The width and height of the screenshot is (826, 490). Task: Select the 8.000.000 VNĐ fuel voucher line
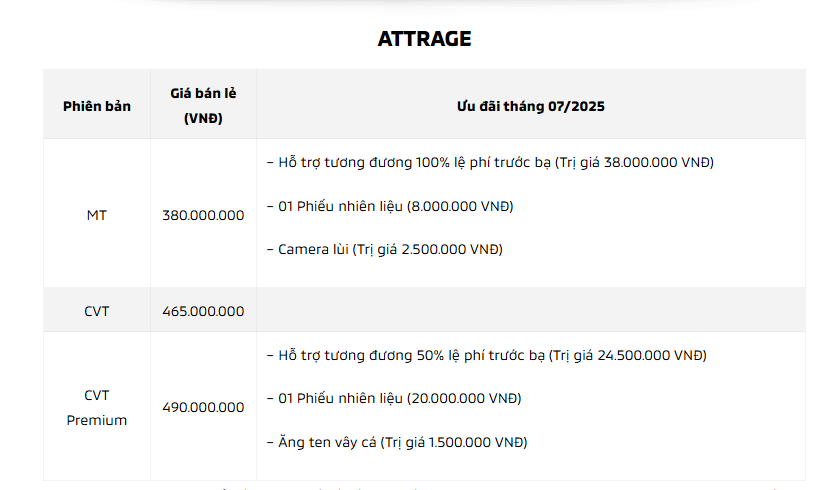[x=390, y=206]
